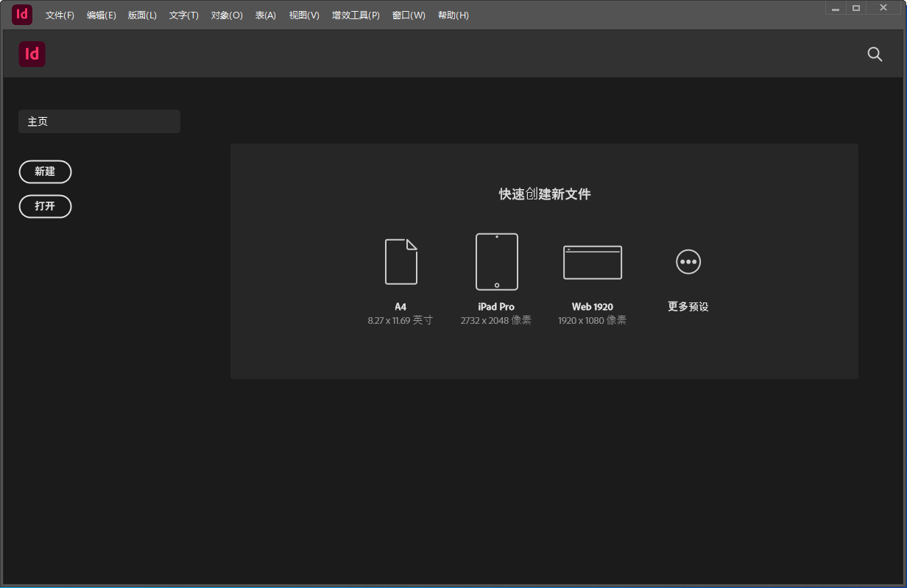The width and height of the screenshot is (907, 588).
Task: Click the 快速创建新文件 heading
Action: coord(545,194)
